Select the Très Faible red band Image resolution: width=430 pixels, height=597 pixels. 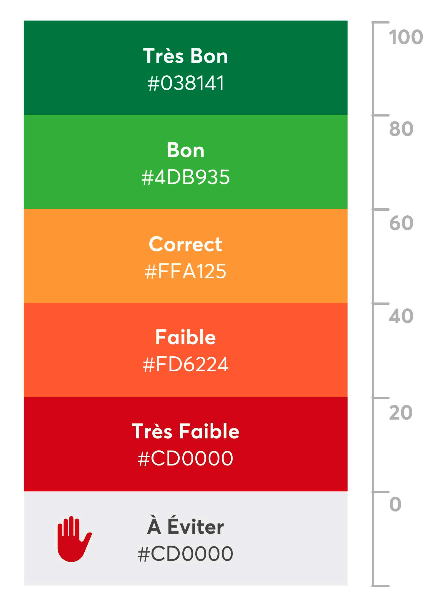[185, 444]
